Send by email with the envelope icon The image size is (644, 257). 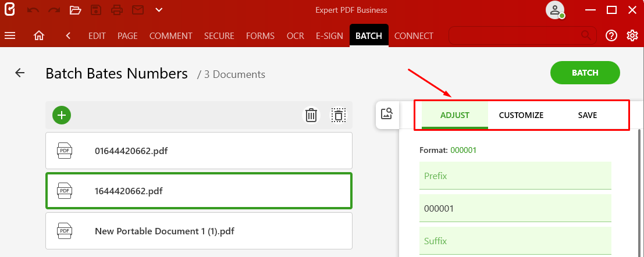click(138, 10)
